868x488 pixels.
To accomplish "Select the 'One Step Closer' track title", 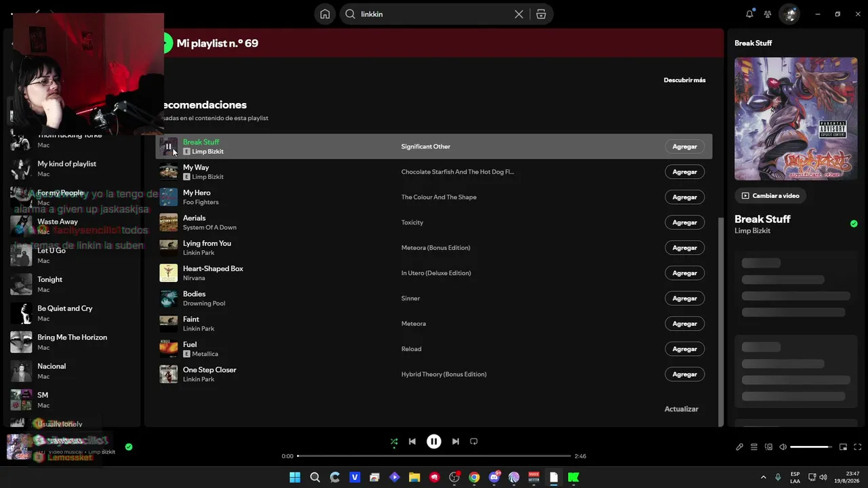I will (x=210, y=370).
